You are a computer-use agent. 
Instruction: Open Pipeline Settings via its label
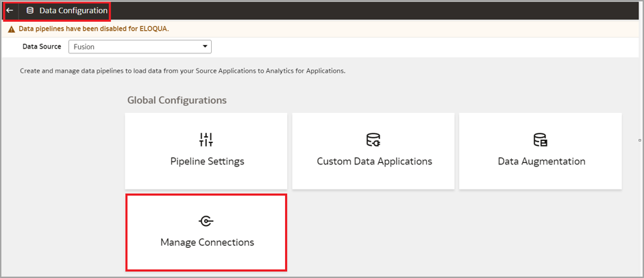207,162
